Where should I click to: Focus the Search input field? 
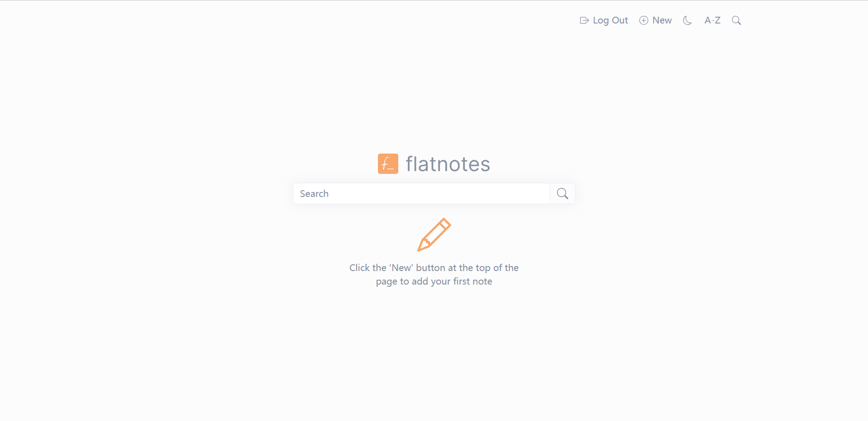click(421, 194)
